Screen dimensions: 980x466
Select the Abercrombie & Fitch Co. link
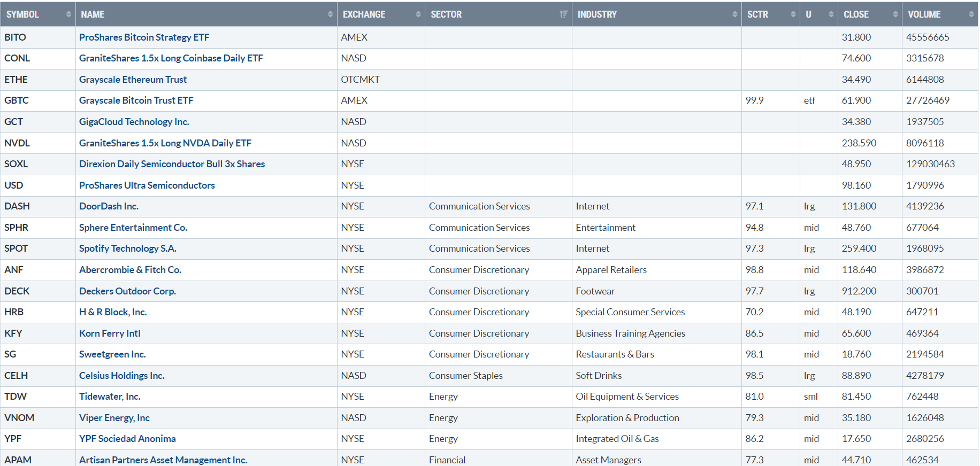pyautogui.click(x=130, y=270)
